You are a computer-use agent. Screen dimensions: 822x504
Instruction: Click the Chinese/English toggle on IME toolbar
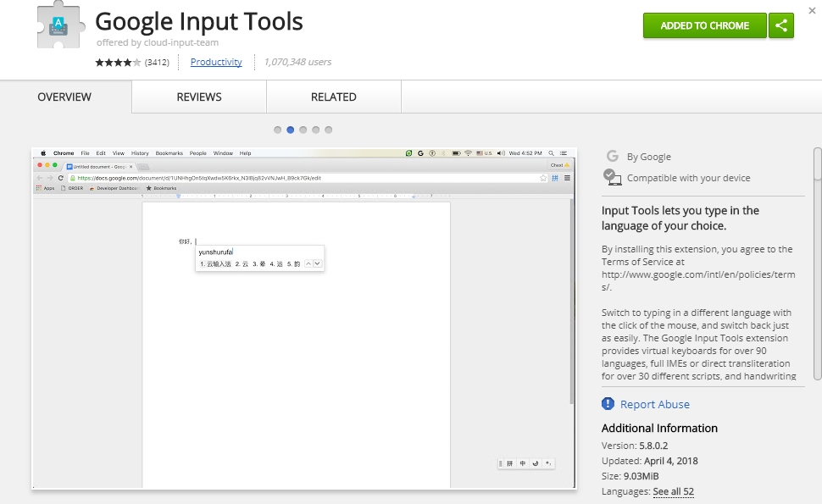click(523, 463)
